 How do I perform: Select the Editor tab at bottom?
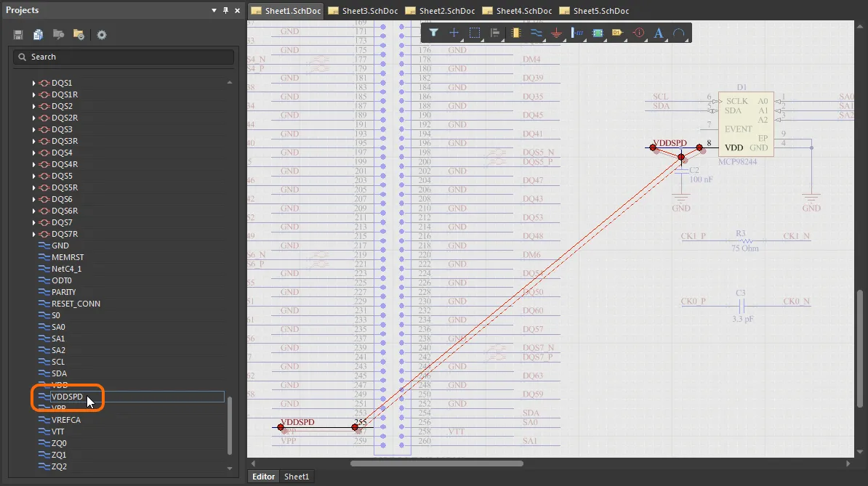(x=263, y=476)
